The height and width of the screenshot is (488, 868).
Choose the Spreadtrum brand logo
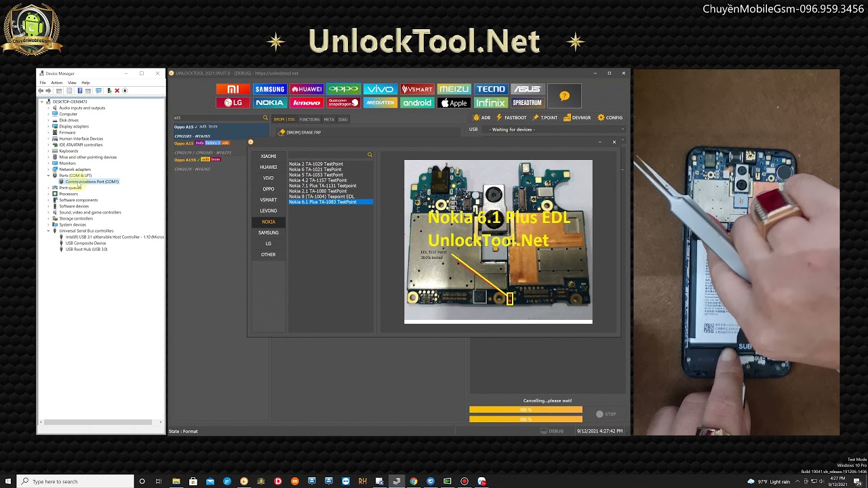click(x=527, y=103)
